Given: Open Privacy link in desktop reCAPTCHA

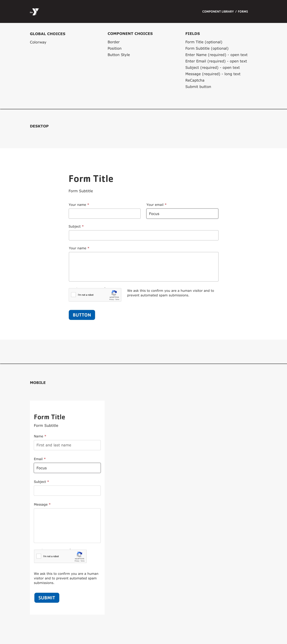Looking at the screenshot, I should click(x=111, y=299).
